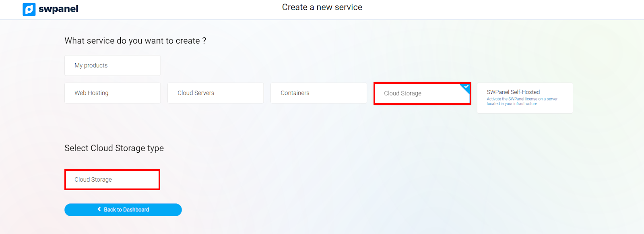Click the swpanel logo icon
This screenshot has width=644, height=234.
pos(29,9)
